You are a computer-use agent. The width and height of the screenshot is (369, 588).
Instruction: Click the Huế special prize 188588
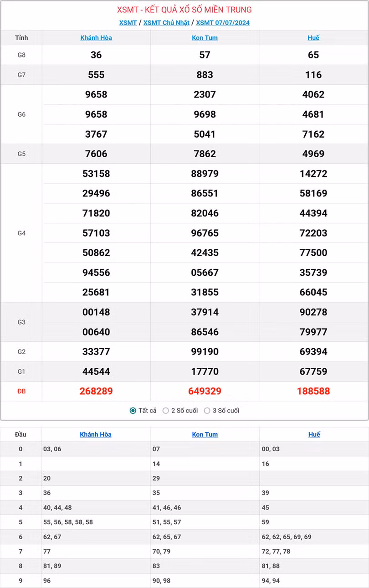pos(313,391)
